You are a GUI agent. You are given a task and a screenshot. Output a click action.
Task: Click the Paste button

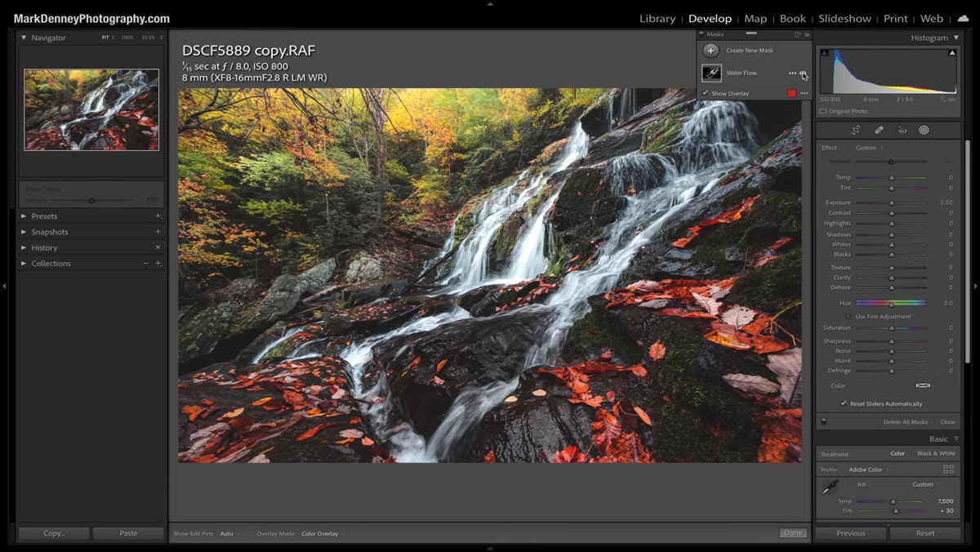(x=128, y=533)
